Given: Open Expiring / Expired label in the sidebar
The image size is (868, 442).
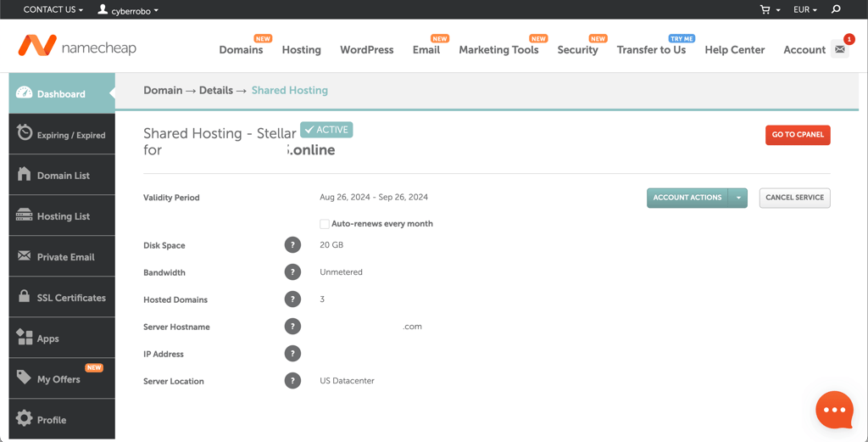Looking at the screenshot, I should tap(71, 135).
